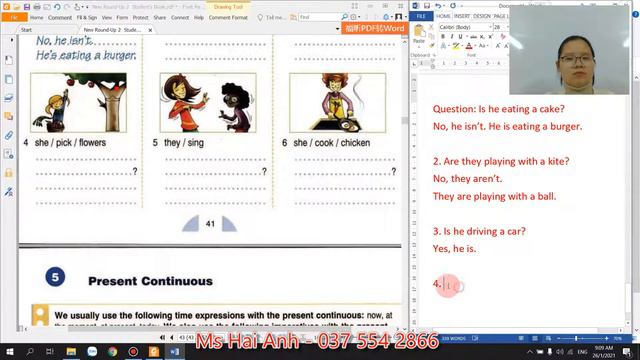Open the Home tab in PDF reader
The width and height of the screenshot is (640, 360).
pyautogui.click(x=36, y=18)
